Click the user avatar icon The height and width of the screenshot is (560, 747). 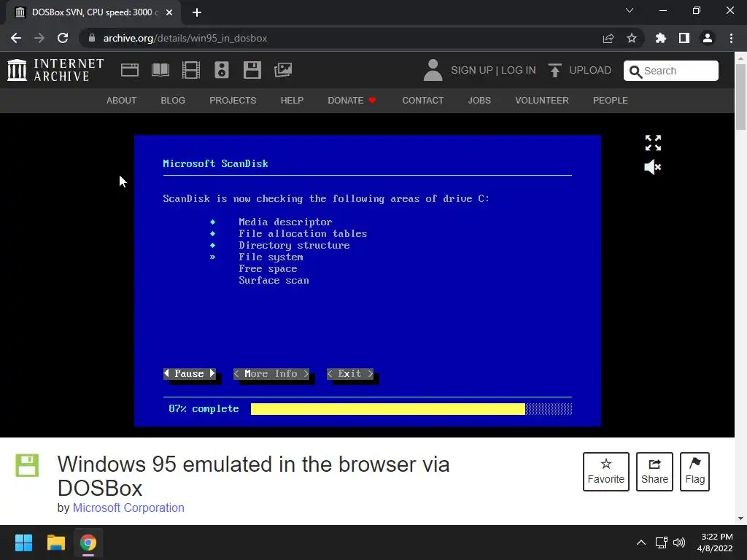point(433,70)
